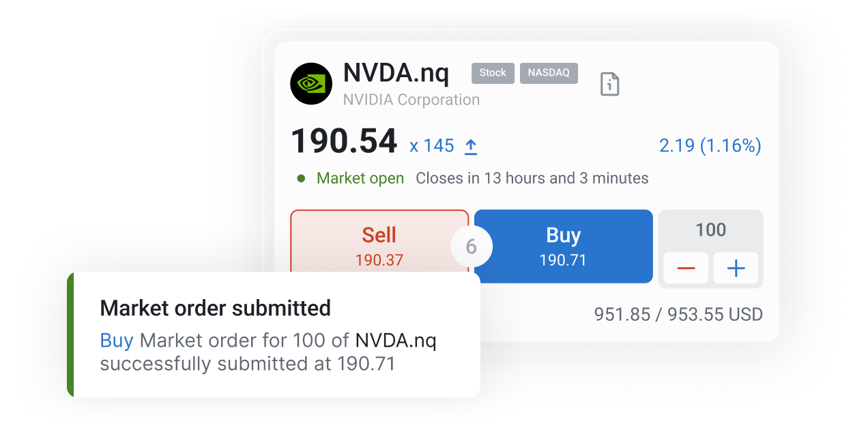Select the Stock tag
This screenshot has width=868, height=437.
(x=493, y=73)
